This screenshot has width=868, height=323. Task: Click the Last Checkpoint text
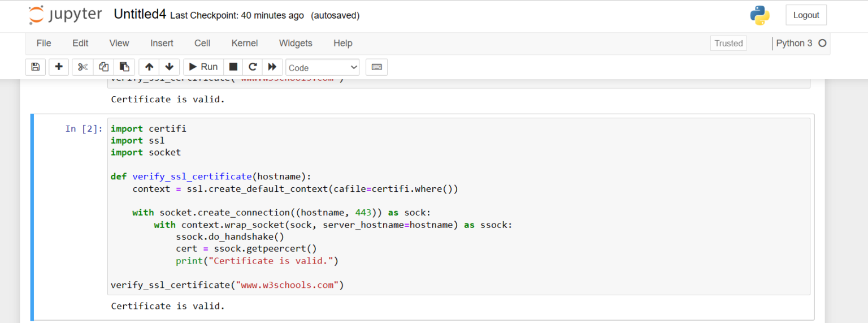[x=237, y=16]
